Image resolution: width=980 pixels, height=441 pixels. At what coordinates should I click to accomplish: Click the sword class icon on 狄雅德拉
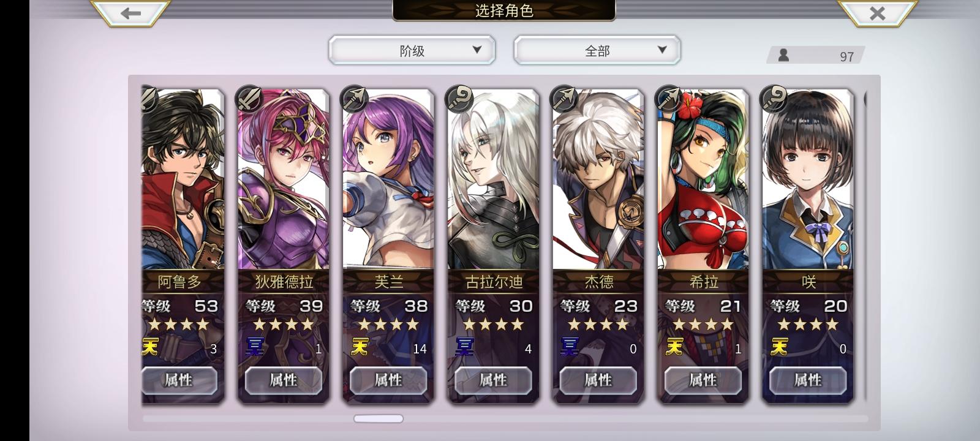point(249,99)
